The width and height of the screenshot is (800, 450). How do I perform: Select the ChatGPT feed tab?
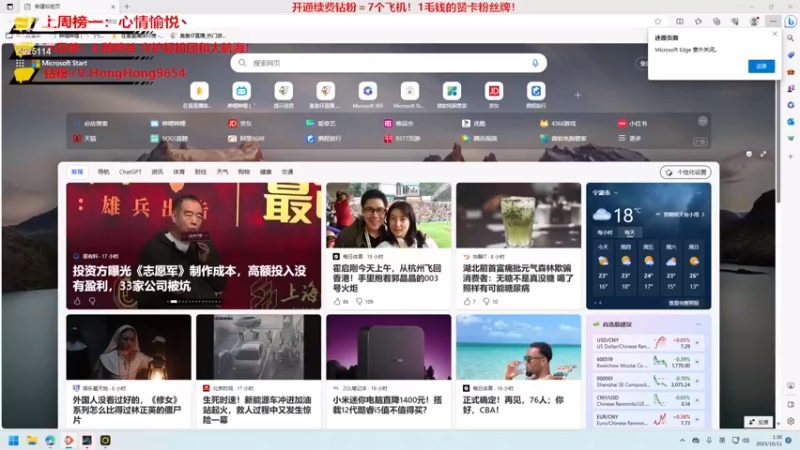click(x=130, y=172)
